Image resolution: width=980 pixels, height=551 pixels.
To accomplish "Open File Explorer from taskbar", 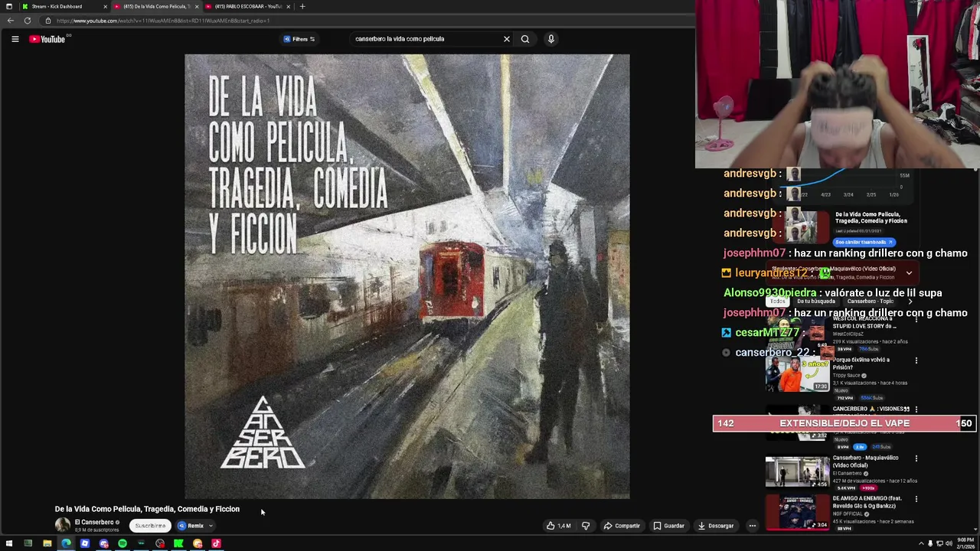I will (47, 543).
